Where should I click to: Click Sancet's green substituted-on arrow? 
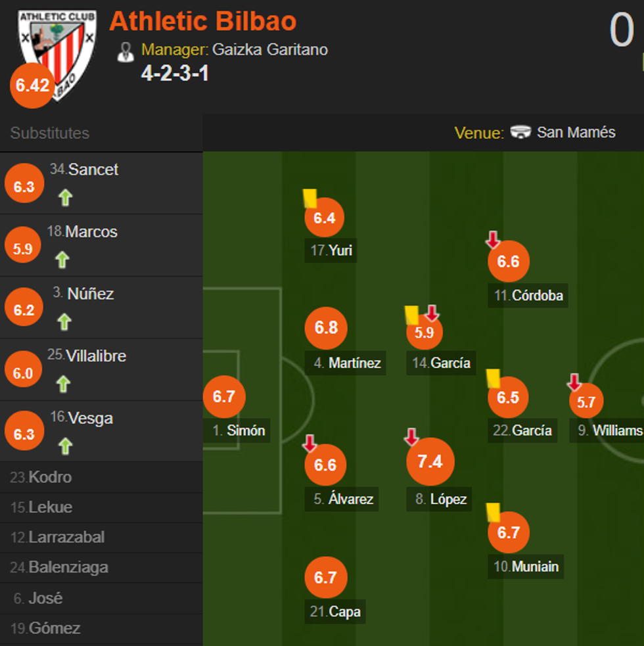[x=64, y=197]
